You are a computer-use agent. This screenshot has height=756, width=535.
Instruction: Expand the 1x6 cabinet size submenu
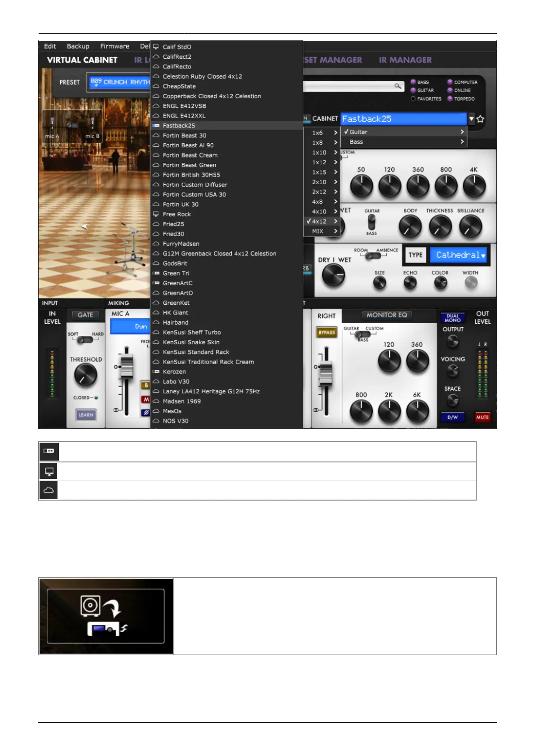tap(322, 133)
